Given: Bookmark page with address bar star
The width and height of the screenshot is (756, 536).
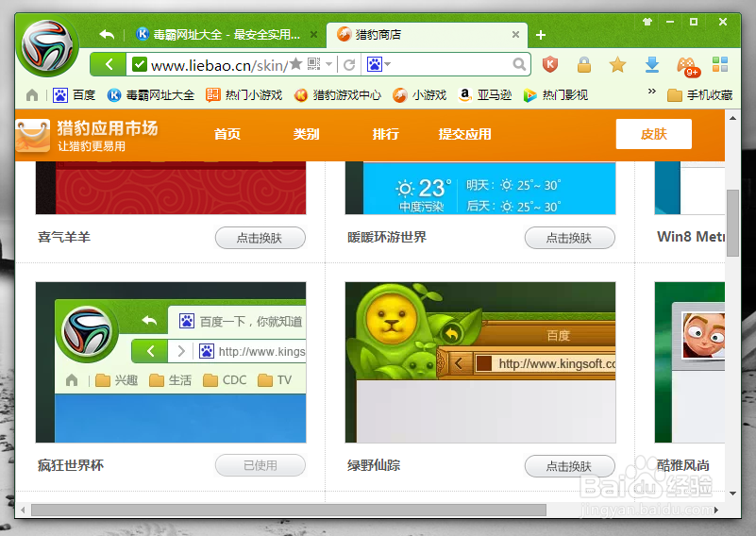Looking at the screenshot, I should [x=295, y=63].
